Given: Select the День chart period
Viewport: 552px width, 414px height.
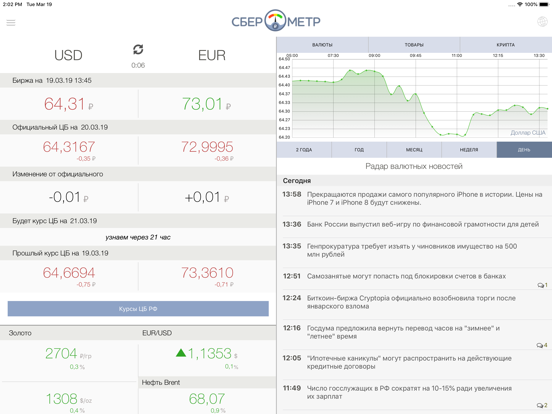Looking at the screenshot, I should coord(524,150).
